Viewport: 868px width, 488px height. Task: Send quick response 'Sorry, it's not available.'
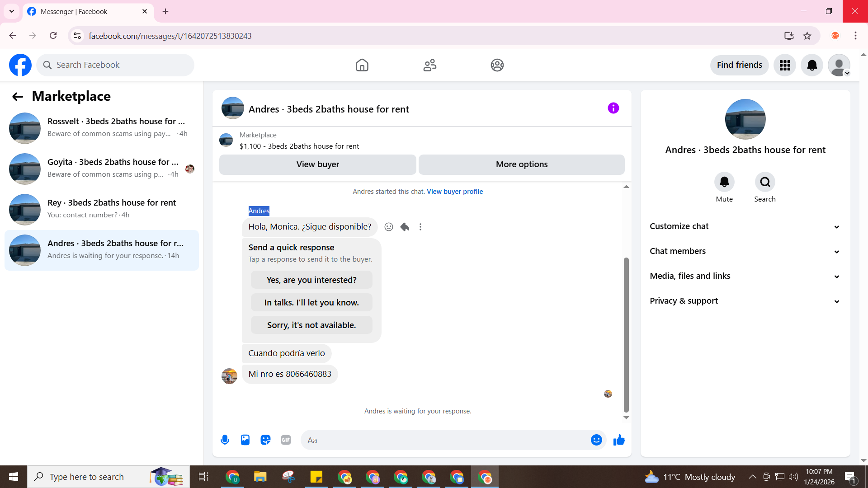(311, 325)
